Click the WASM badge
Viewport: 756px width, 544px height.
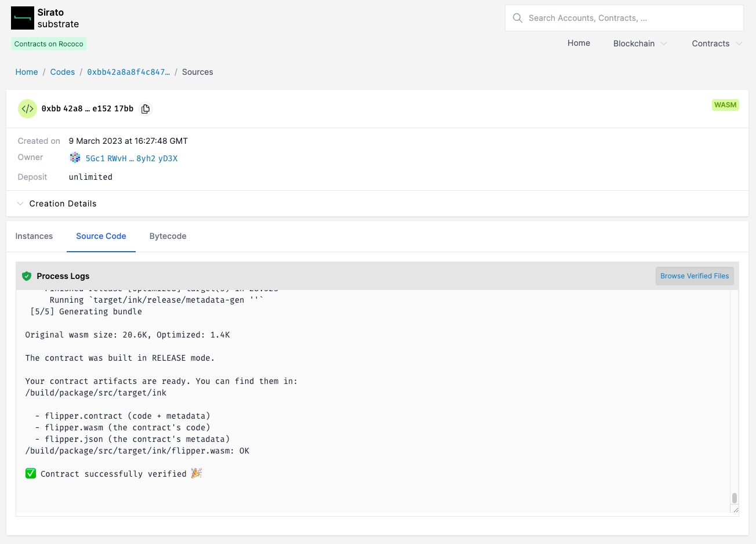point(725,105)
